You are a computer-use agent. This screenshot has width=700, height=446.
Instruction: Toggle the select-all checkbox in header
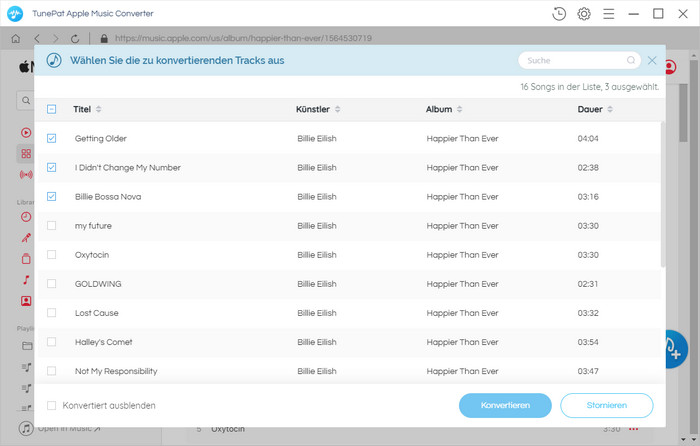51,109
